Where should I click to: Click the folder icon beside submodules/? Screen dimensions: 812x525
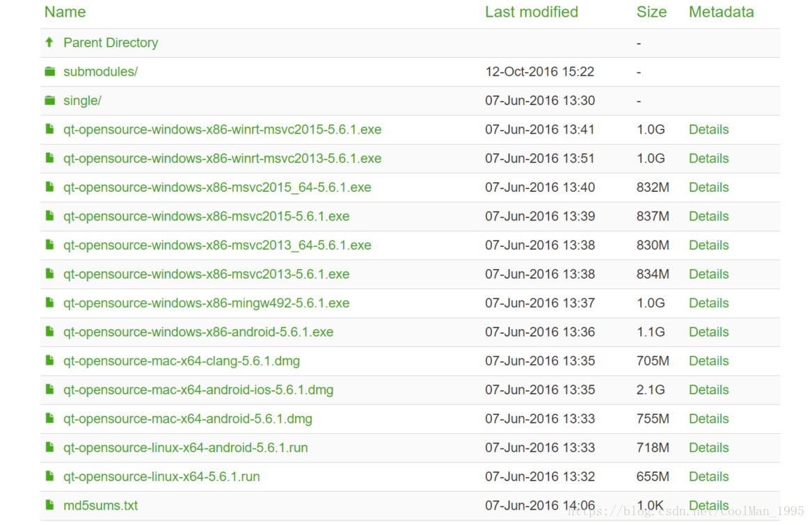click(x=49, y=72)
